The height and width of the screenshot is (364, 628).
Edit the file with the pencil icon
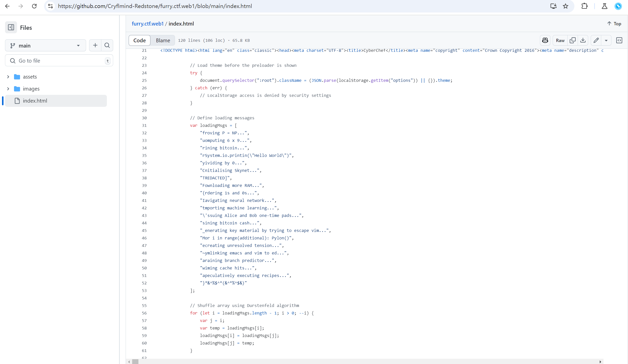596,40
